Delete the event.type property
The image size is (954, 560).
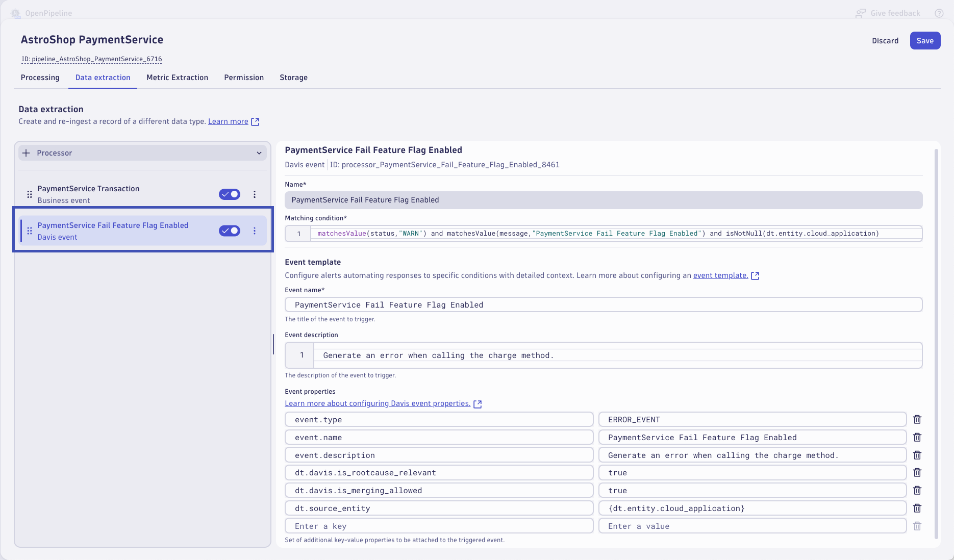tap(917, 419)
